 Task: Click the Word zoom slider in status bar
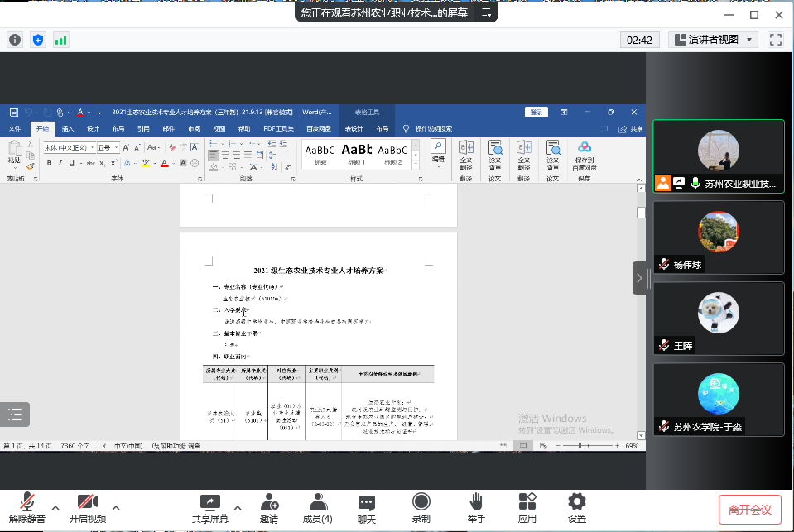588,445
